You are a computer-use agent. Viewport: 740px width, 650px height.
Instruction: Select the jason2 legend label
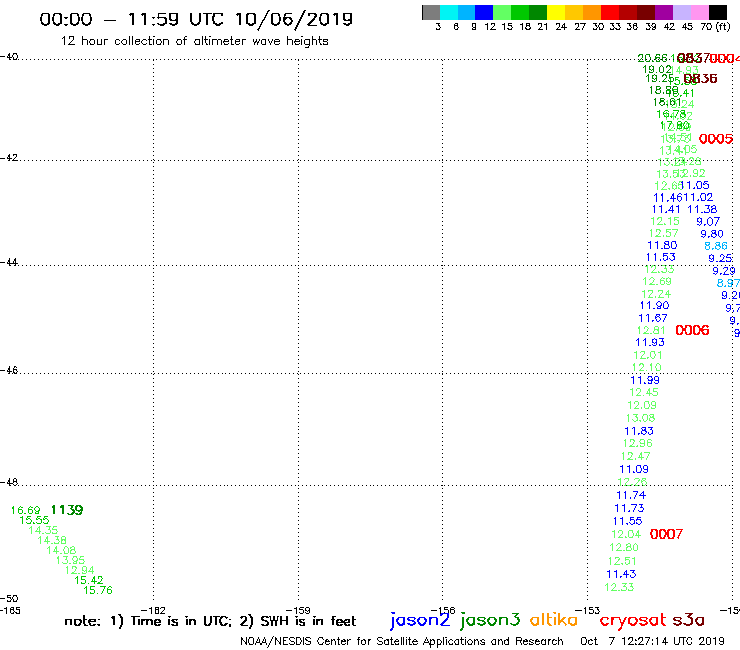click(x=420, y=620)
